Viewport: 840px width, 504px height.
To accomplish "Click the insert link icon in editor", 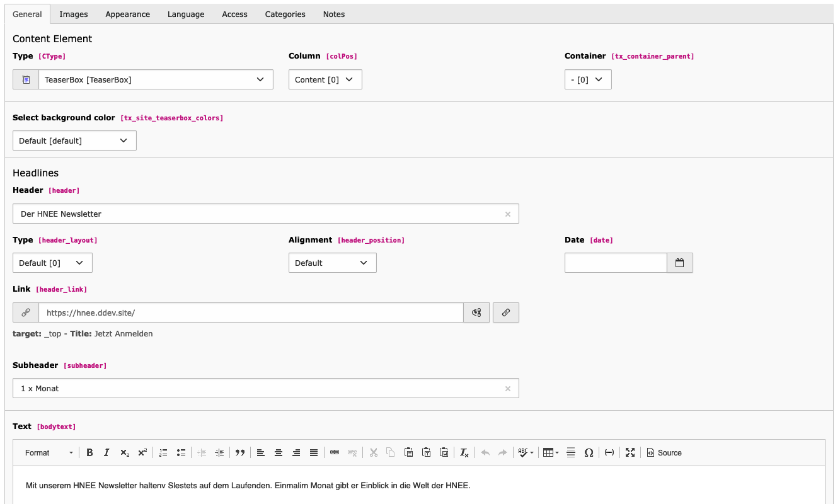I will click(335, 453).
